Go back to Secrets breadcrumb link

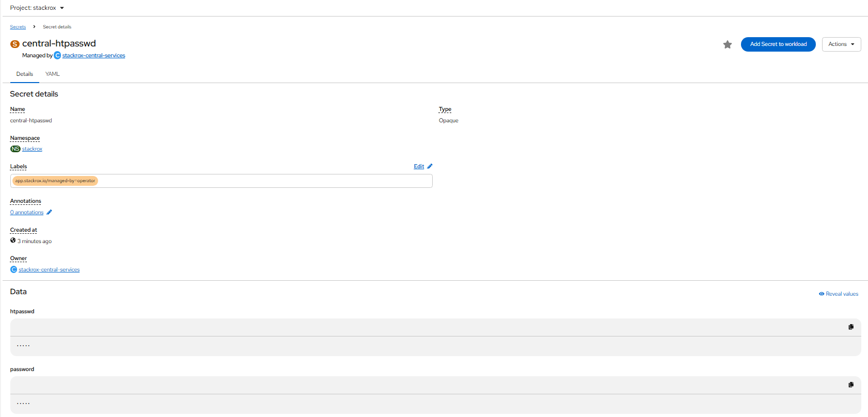(x=18, y=27)
